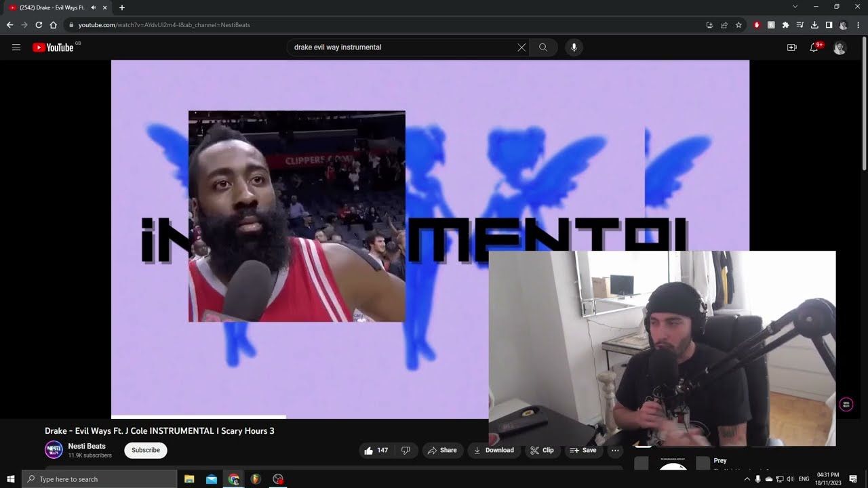
Task: Save video to a playlist
Action: (583, 450)
